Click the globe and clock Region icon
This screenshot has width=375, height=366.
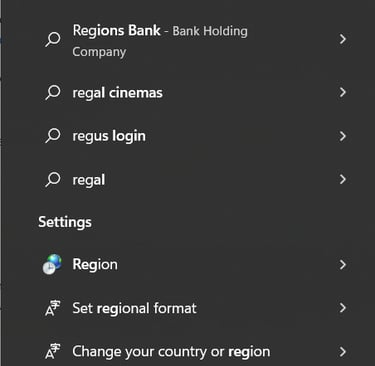52,264
